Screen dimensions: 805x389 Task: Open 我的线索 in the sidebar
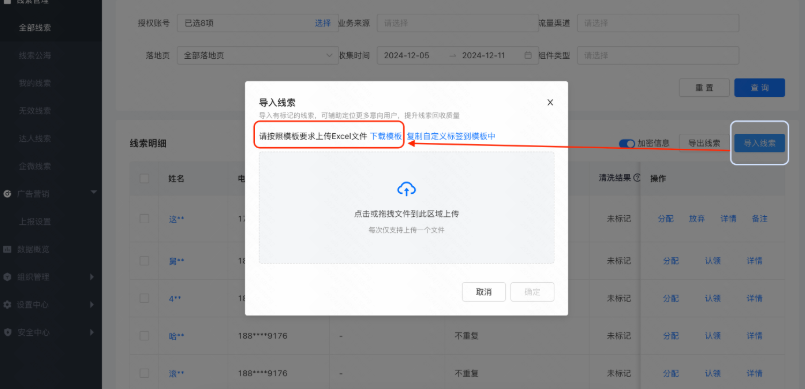35,83
